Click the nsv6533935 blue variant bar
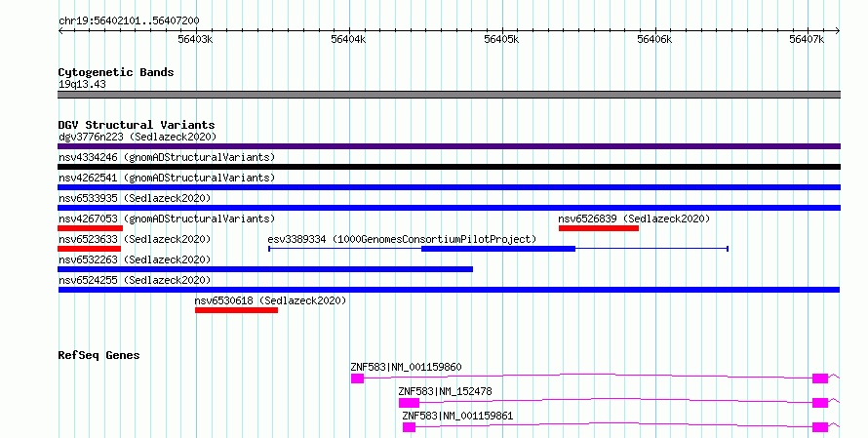 pyautogui.click(x=449, y=208)
